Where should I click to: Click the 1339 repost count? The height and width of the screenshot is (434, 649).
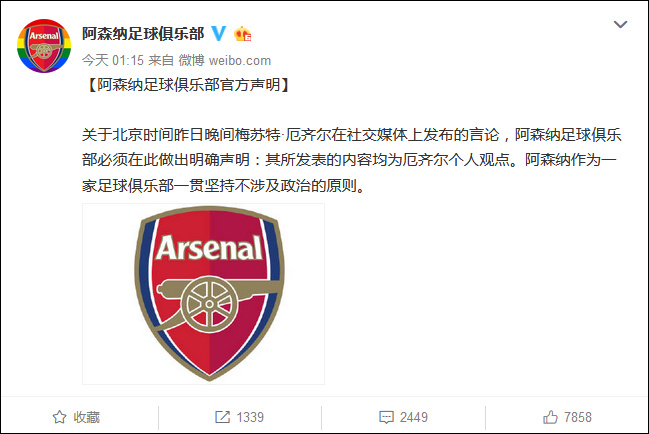tap(250, 417)
